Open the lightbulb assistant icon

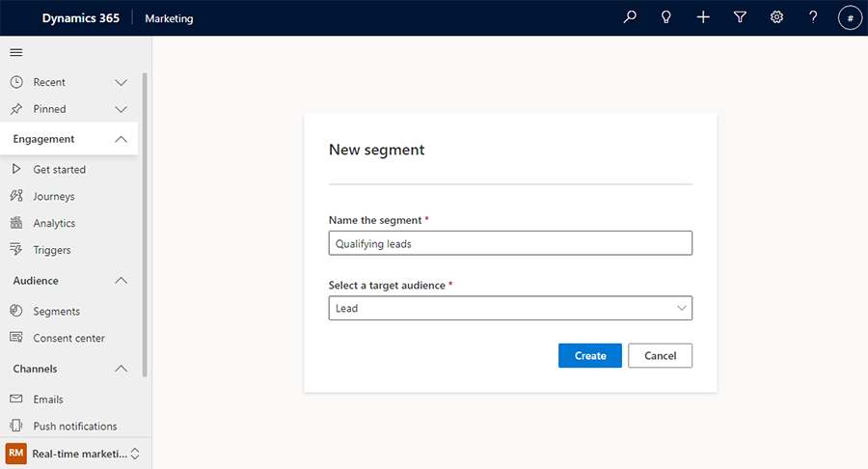point(665,17)
